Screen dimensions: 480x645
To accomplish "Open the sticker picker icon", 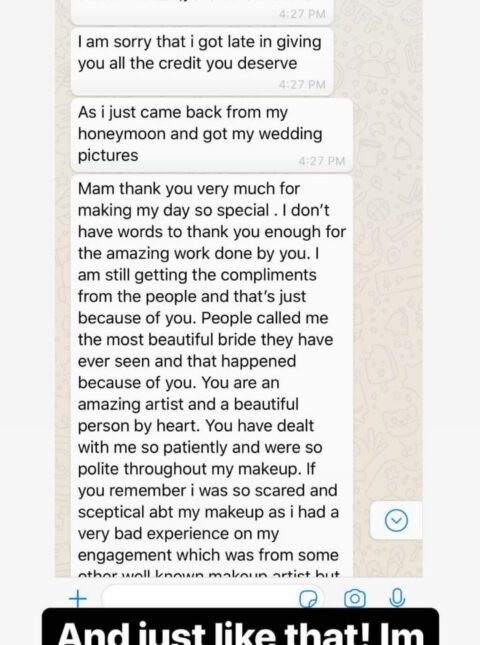I will coord(308,599).
